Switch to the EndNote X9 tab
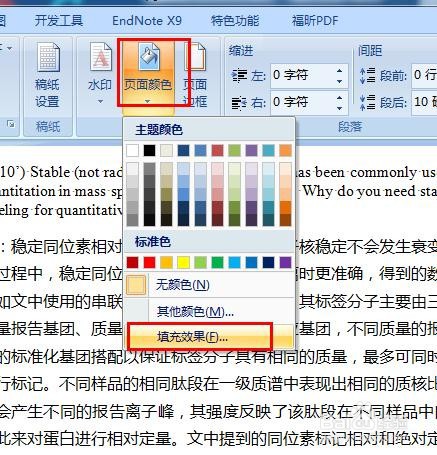 (x=147, y=21)
